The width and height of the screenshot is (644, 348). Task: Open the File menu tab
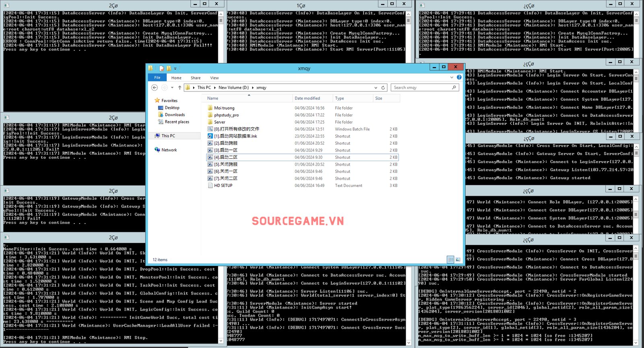coord(157,78)
